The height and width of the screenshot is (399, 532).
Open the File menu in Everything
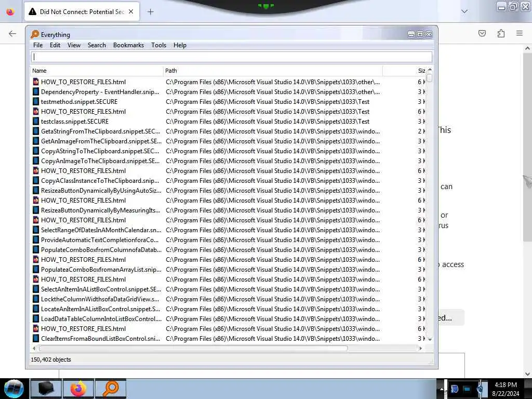coord(37,45)
